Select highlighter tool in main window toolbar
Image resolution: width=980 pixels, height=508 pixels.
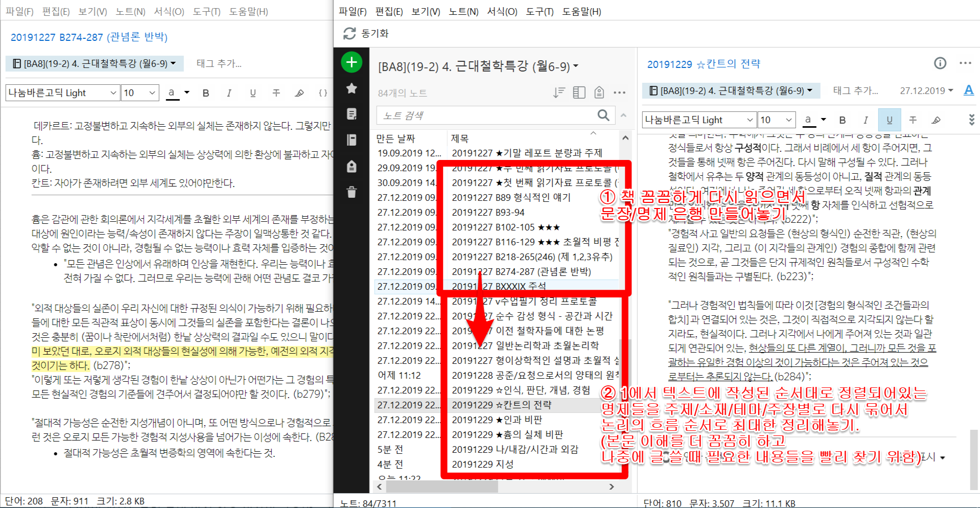pos(936,120)
